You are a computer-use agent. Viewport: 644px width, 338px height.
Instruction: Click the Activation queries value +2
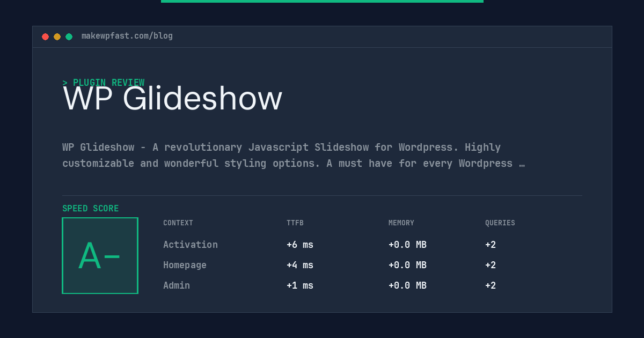point(491,245)
